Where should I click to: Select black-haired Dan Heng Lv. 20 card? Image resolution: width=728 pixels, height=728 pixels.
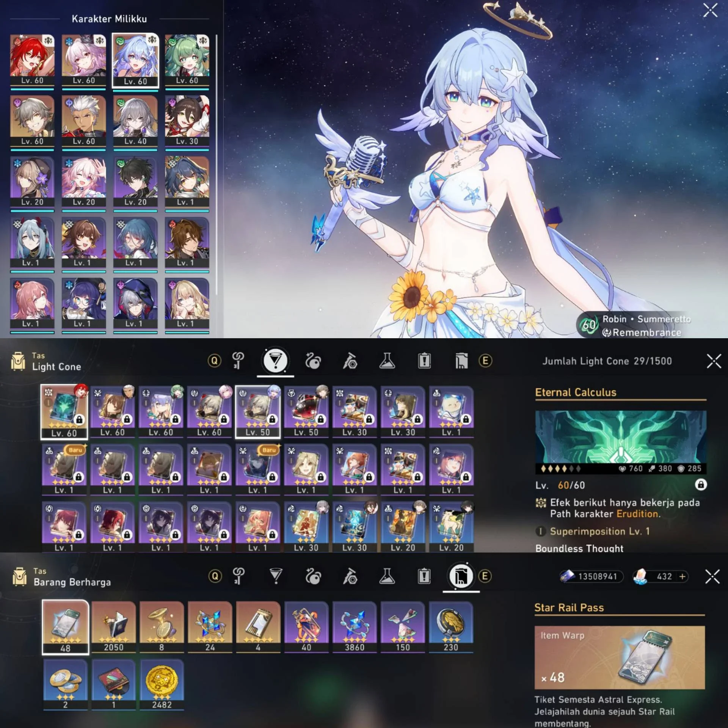pyautogui.click(x=135, y=182)
